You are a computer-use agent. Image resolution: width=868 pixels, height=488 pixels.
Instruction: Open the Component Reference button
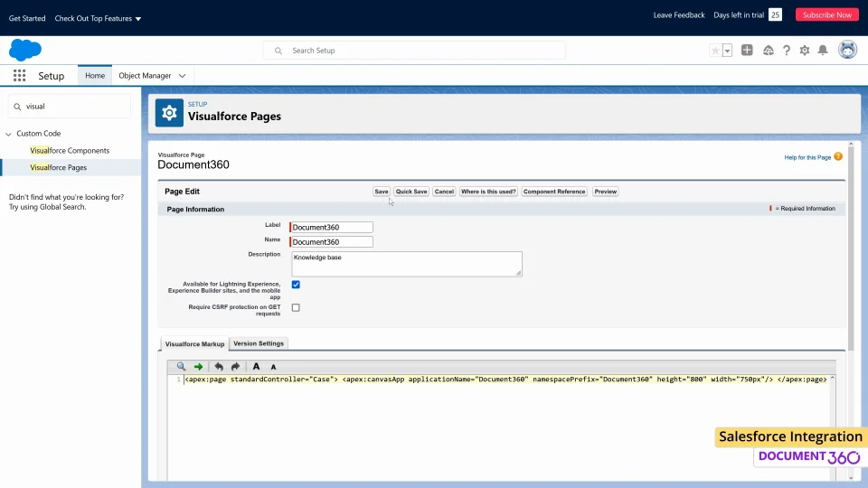(x=554, y=192)
